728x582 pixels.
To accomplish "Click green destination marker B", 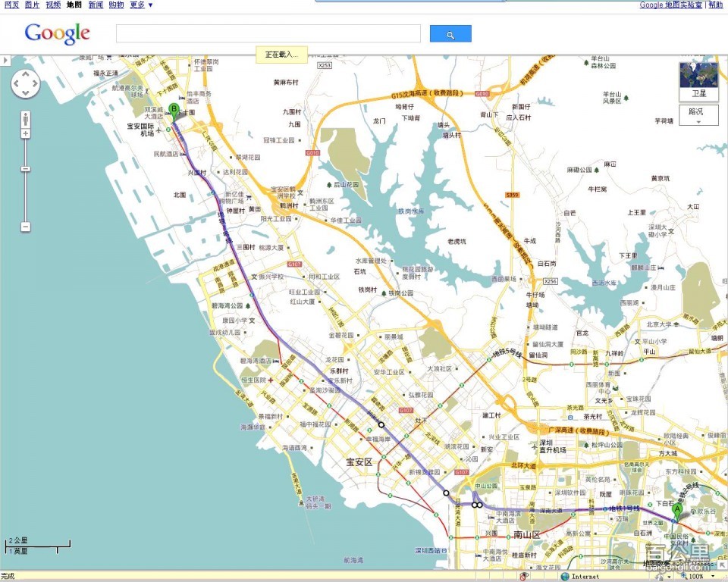I will pyautogui.click(x=174, y=111).
